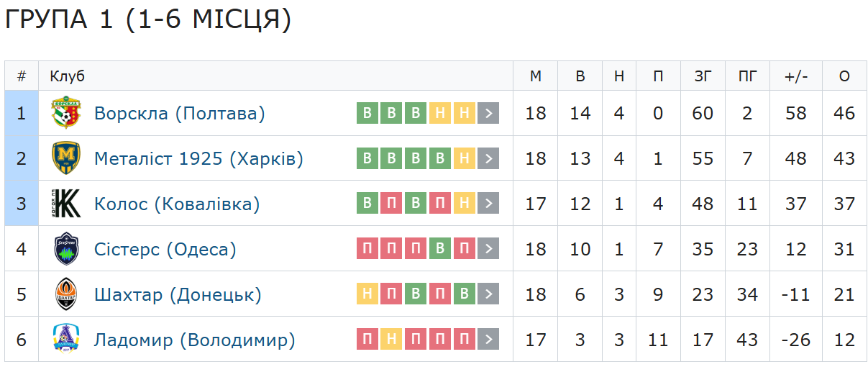Open the Сістерс (Одеса) team link

point(165,249)
